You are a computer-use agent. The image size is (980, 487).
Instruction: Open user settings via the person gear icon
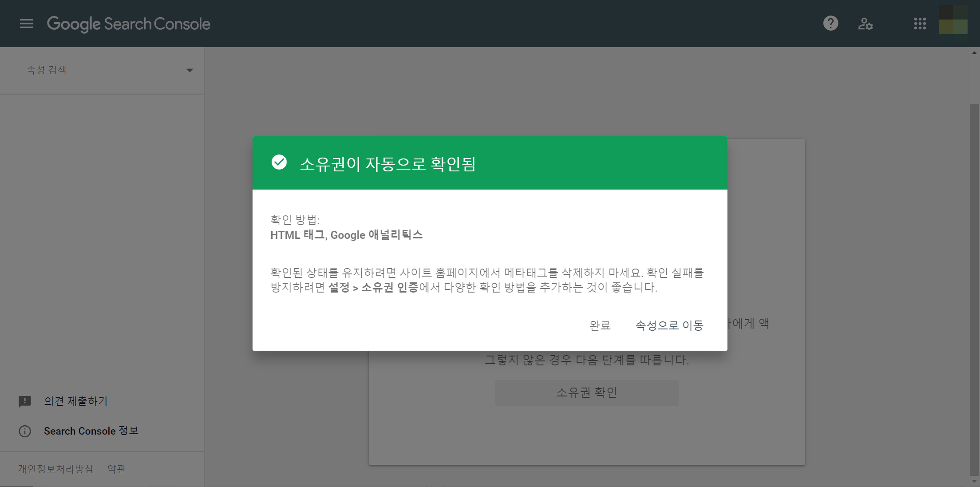tap(865, 24)
